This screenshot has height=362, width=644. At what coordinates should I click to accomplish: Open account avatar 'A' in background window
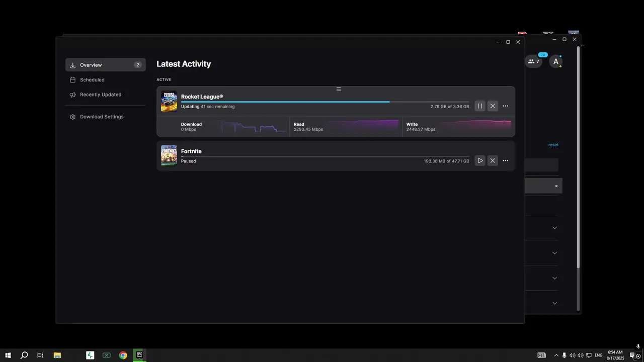tap(556, 62)
